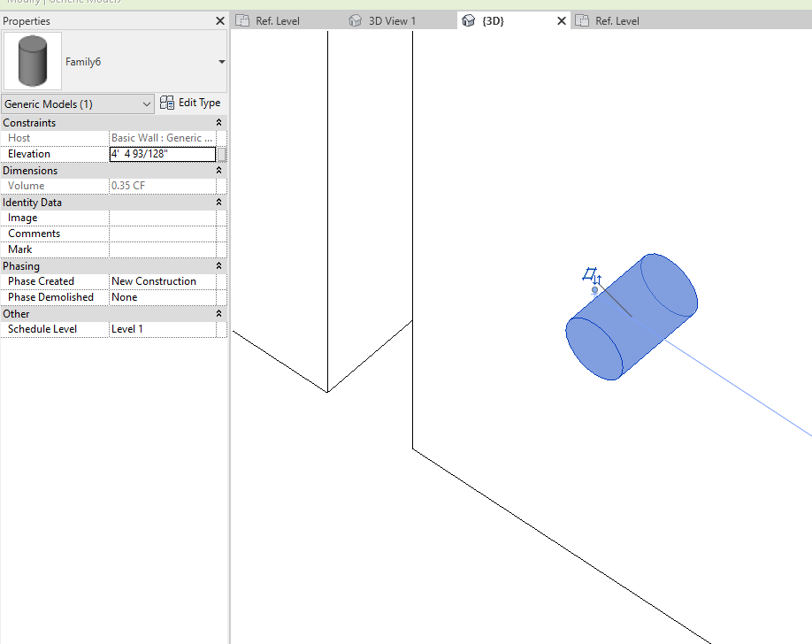
Task: Collapse the Phasing section
Action: [218, 265]
